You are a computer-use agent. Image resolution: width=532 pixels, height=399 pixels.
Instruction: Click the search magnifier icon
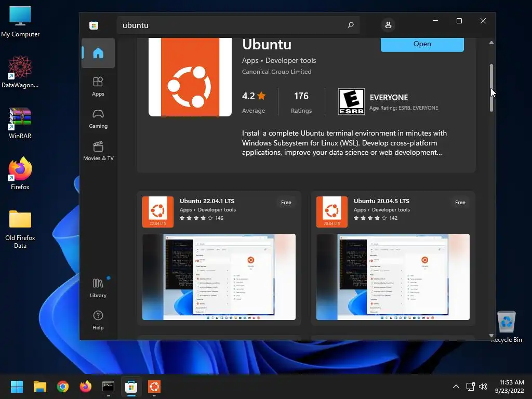tap(351, 25)
